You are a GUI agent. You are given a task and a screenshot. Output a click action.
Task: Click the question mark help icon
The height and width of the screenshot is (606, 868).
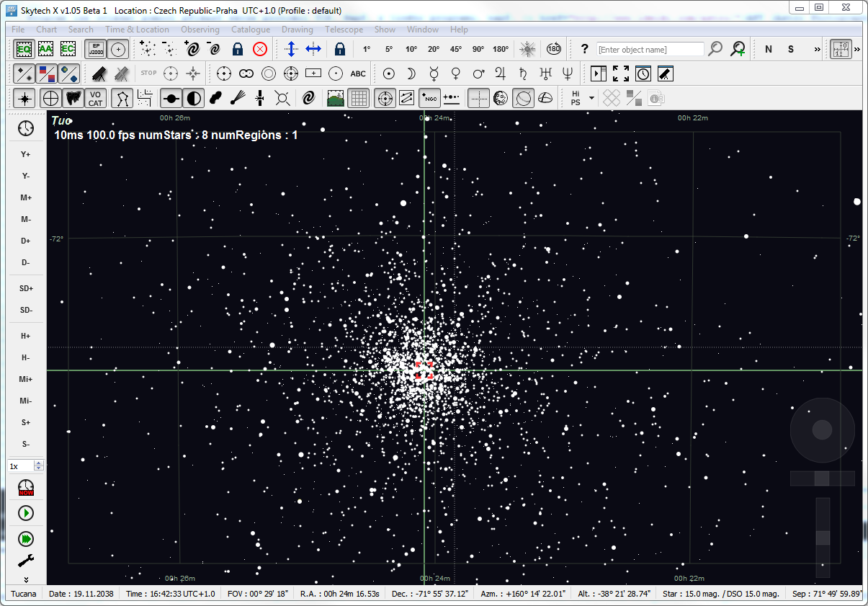pyautogui.click(x=584, y=49)
